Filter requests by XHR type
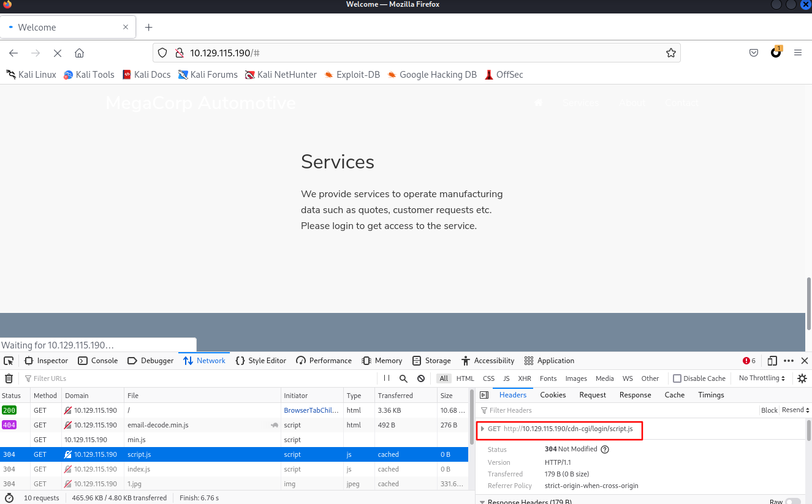Viewport: 812px width, 504px height. (x=525, y=378)
